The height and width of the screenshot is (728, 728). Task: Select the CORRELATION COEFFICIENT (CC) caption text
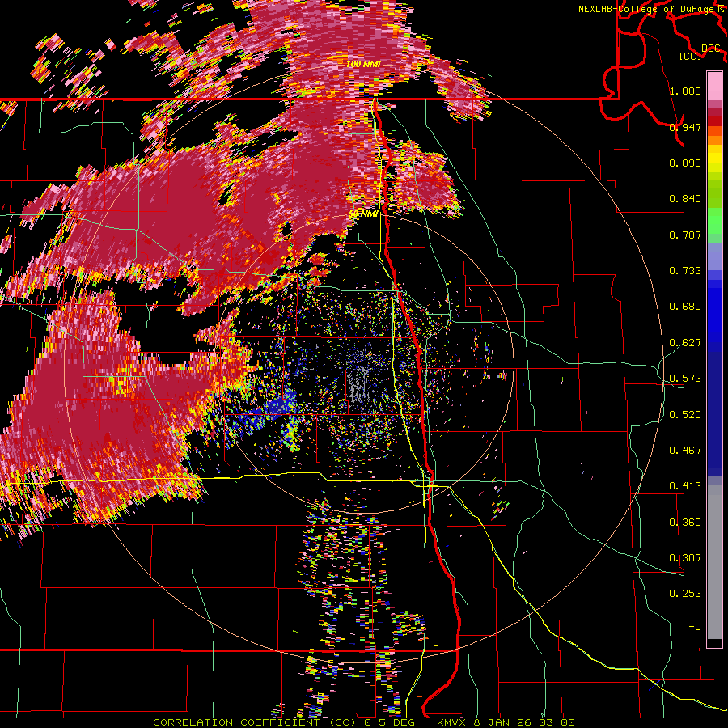pyautogui.click(x=254, y=722)
